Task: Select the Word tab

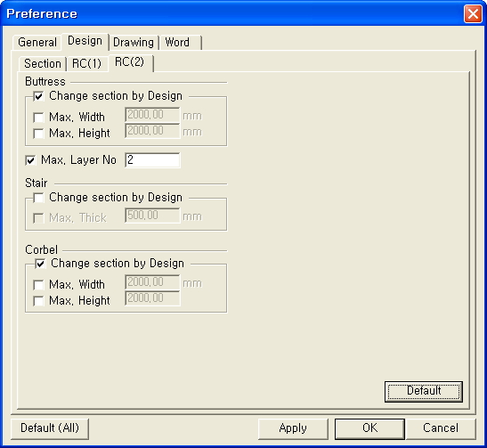Action: coord(180,42)
